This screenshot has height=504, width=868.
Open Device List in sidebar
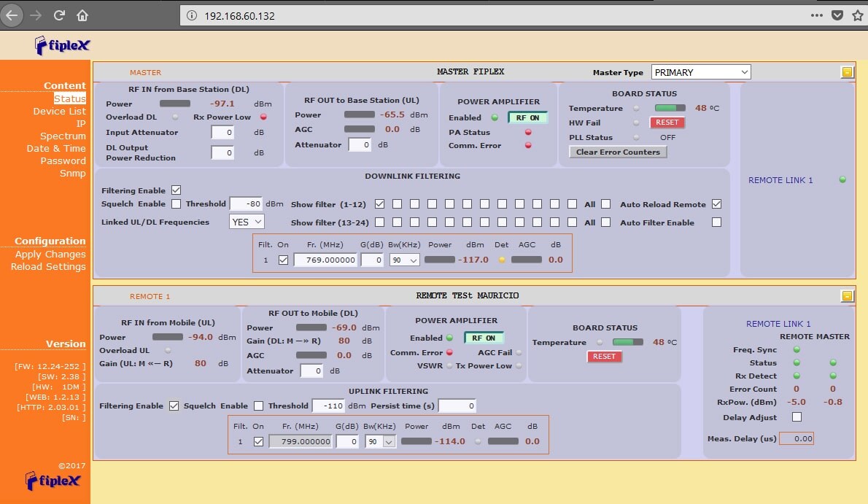[x=59, y=112]
